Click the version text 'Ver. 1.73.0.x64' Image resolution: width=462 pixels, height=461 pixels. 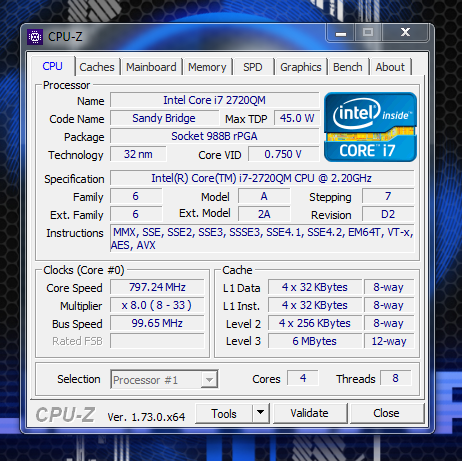(146, 417)
